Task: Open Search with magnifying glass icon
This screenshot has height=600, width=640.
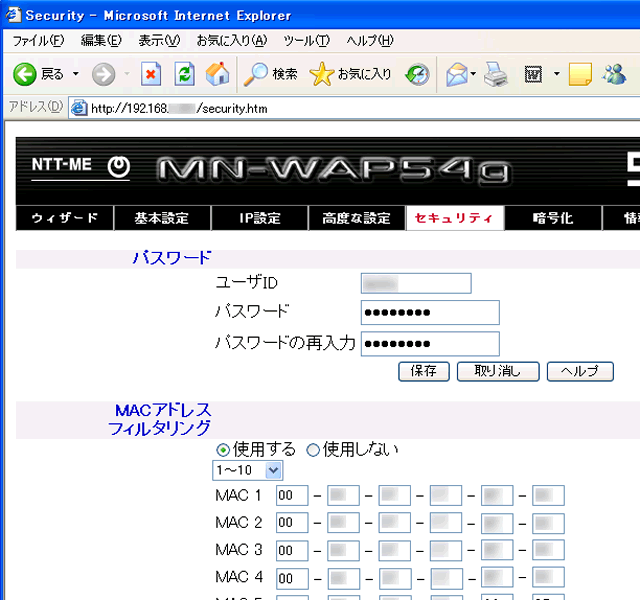Action: coord(256,74)
